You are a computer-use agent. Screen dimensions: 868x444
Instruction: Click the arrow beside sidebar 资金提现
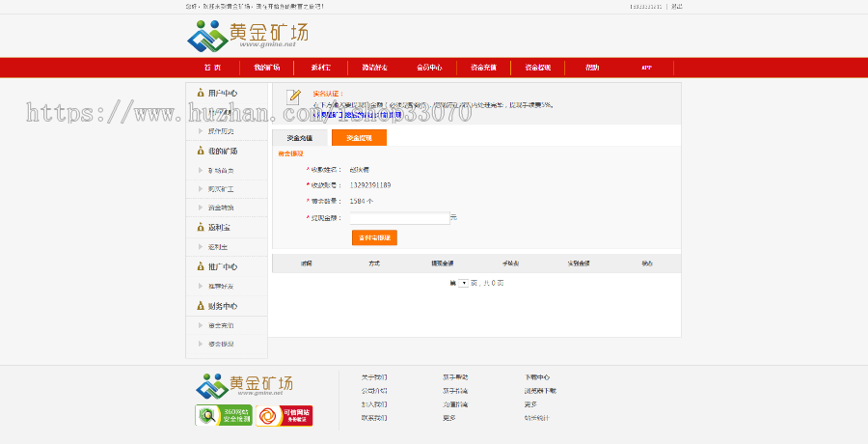pyautogui.click(x=201, y=344)
